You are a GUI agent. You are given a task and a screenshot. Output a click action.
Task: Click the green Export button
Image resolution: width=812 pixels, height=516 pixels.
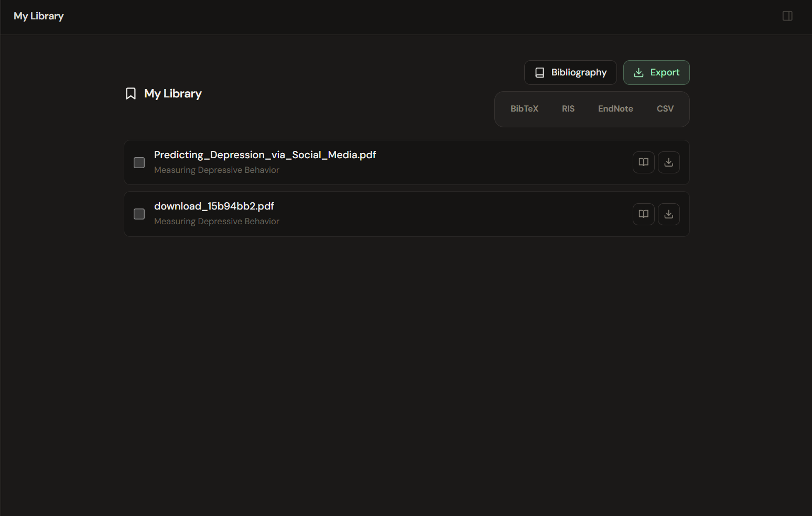click(656, 72)
